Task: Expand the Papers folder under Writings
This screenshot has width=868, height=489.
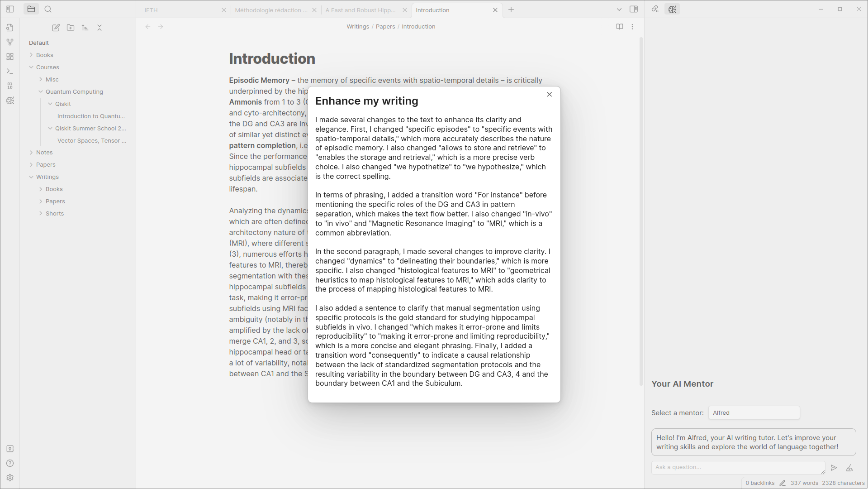Action: [x=55, y=201]
